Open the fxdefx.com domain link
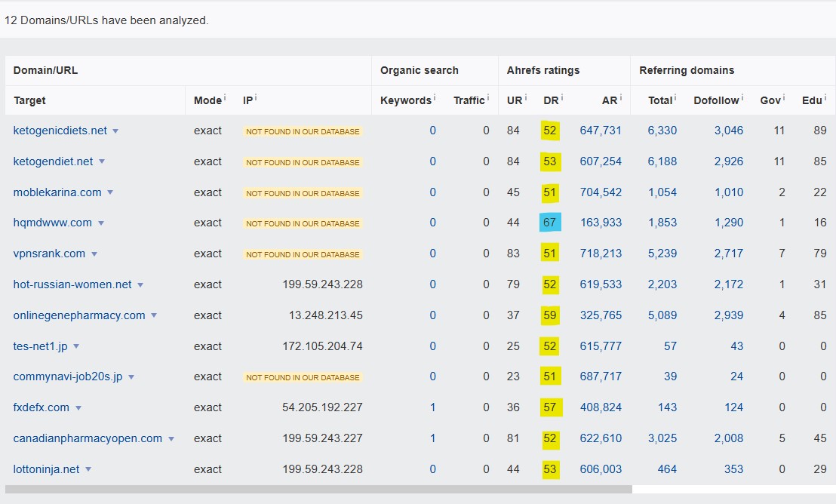Image resolution: width=836 pixels, height=504 pixels. [x=41, y=408]
